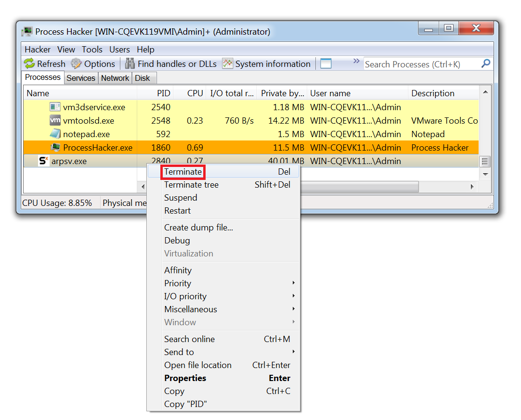
Task: Click the Process Hacker title bar icon
Action: tap(27, 32)
